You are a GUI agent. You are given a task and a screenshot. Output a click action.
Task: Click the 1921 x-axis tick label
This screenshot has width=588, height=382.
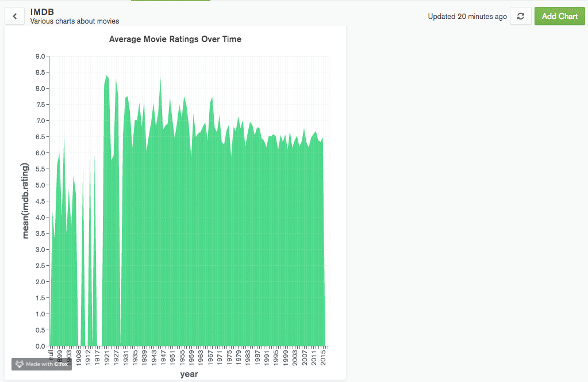coord(107,357)
